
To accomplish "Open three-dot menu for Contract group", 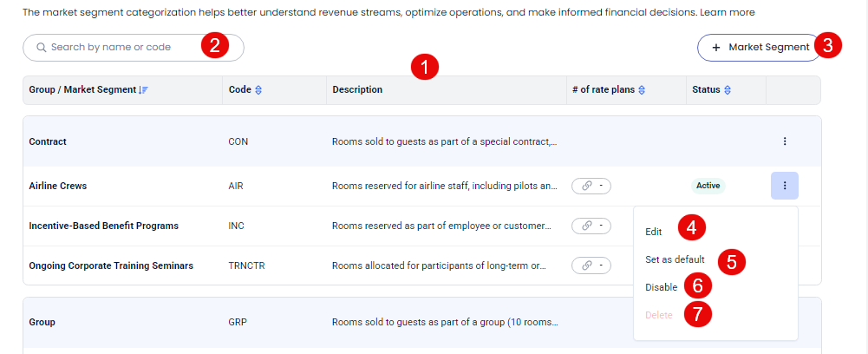I will (x=784, y=141).
